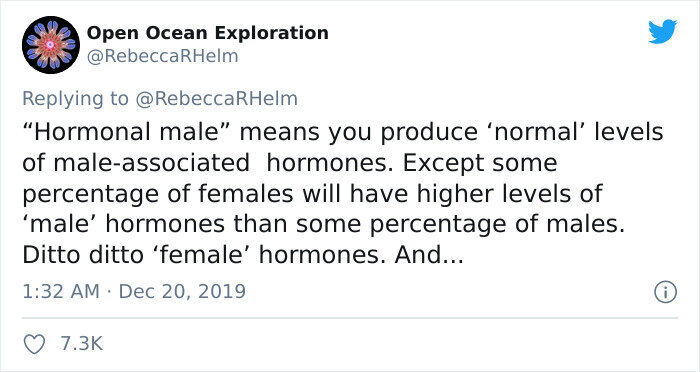The width and height of the screenshot is (700, 372).
Task: Open the Open Ocean Exploration profile picture
Action: (51, 45)
